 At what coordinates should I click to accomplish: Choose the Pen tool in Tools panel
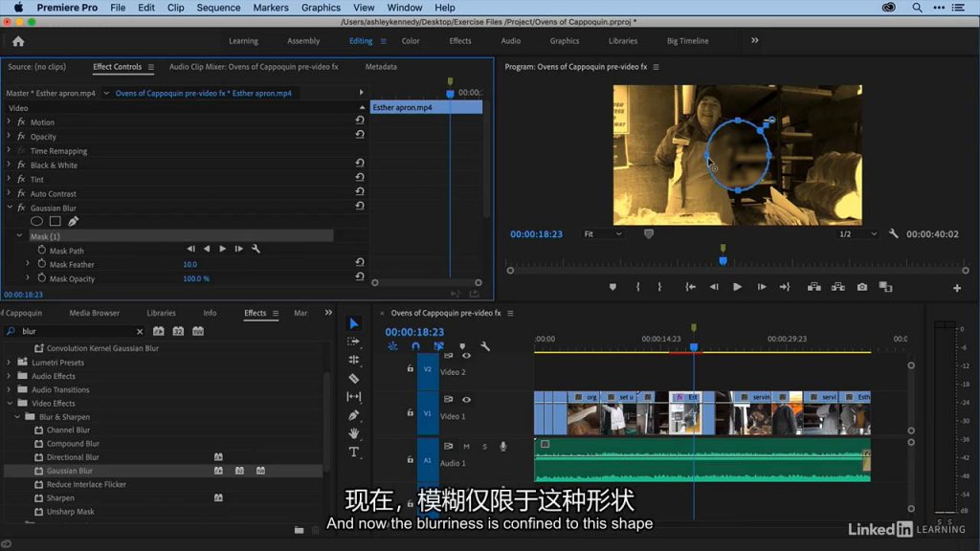click(354, 415)
